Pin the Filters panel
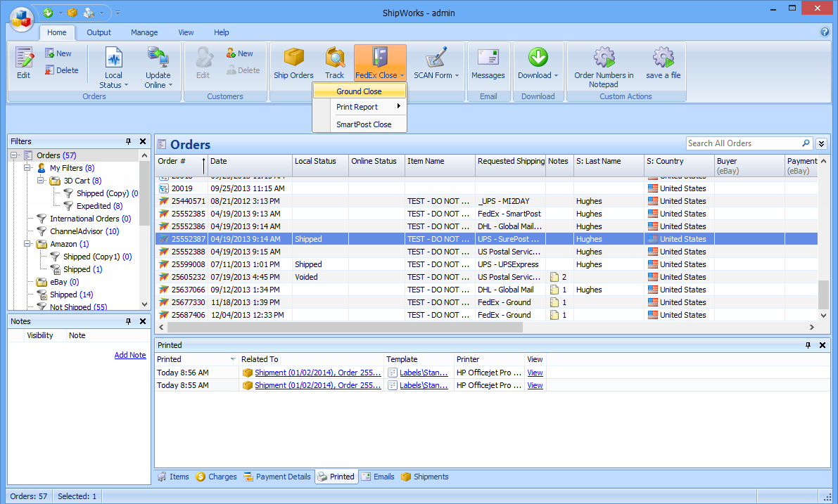 pyautogui.click(x=129, y=141)
